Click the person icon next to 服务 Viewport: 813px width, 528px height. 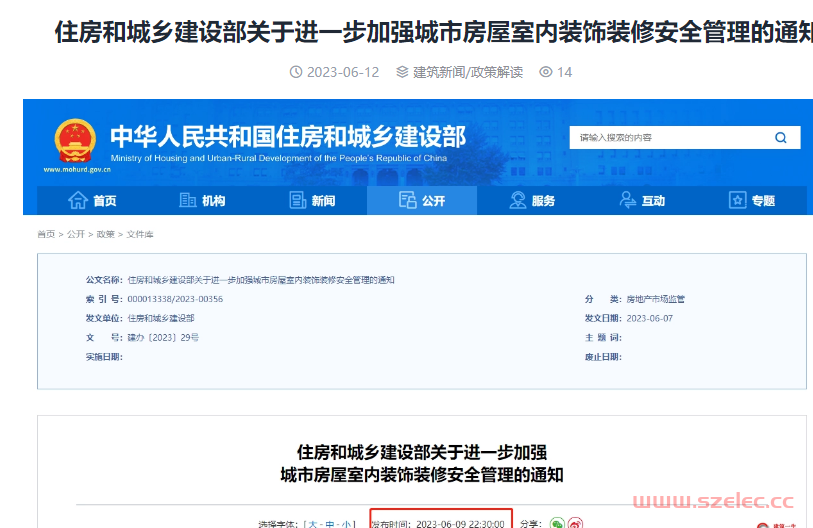pyautogui.click(x=517, y=200)
